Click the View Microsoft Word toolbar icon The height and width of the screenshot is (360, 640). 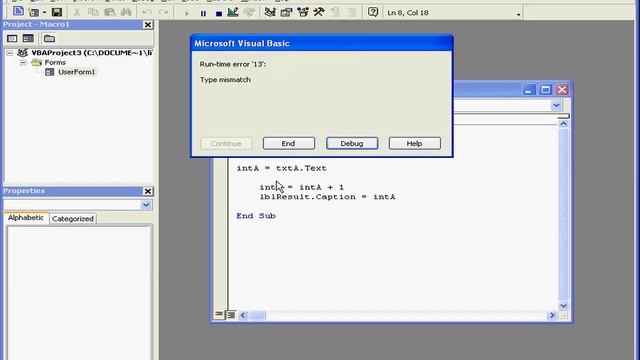(x=18, y=11)
